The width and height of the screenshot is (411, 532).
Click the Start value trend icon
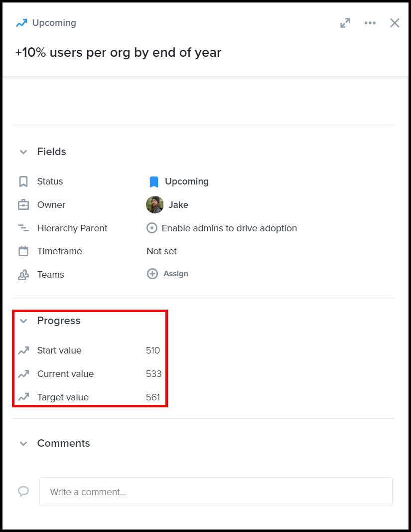(x=23, y=351)
